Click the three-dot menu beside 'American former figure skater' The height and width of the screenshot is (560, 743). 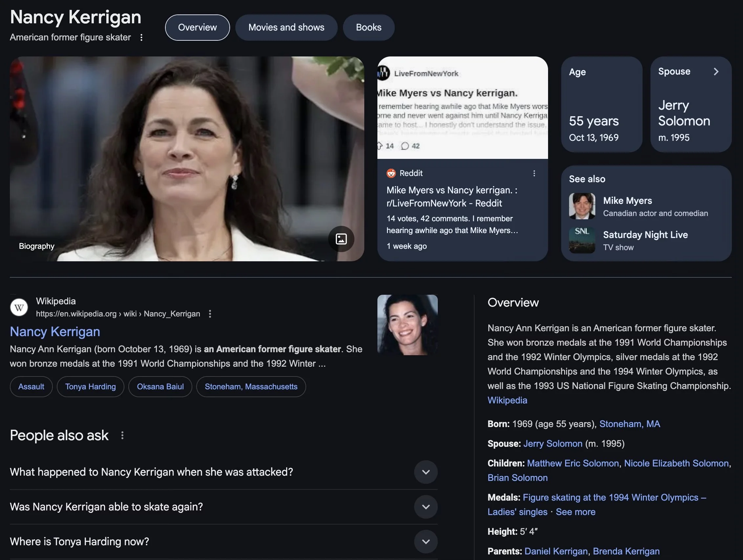(141, 37)
